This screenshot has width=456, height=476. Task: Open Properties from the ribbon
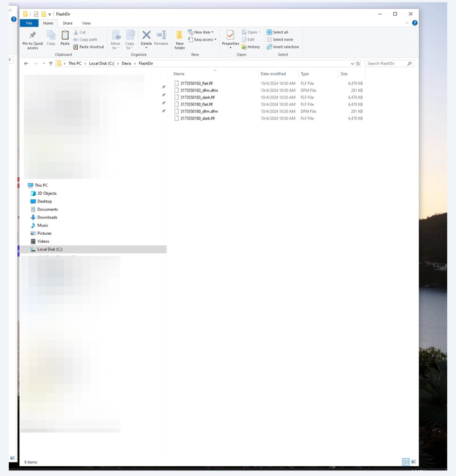pos(230,36)
